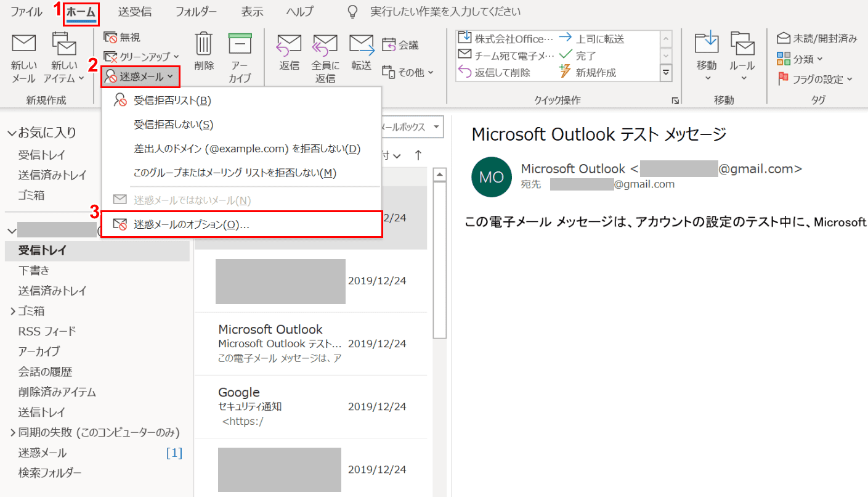The image size is (868, 497).
Task: Toggle Unread/Read (未読/開封済み) status
Action: 817,39
